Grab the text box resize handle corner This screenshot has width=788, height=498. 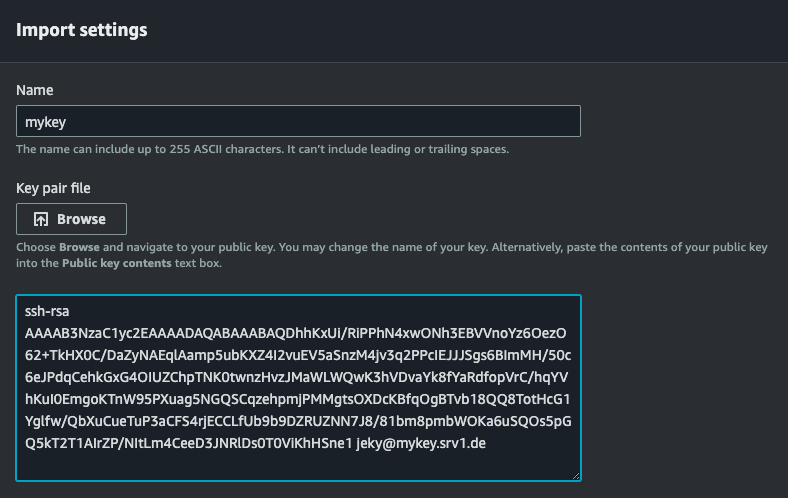tap(575, 475)
